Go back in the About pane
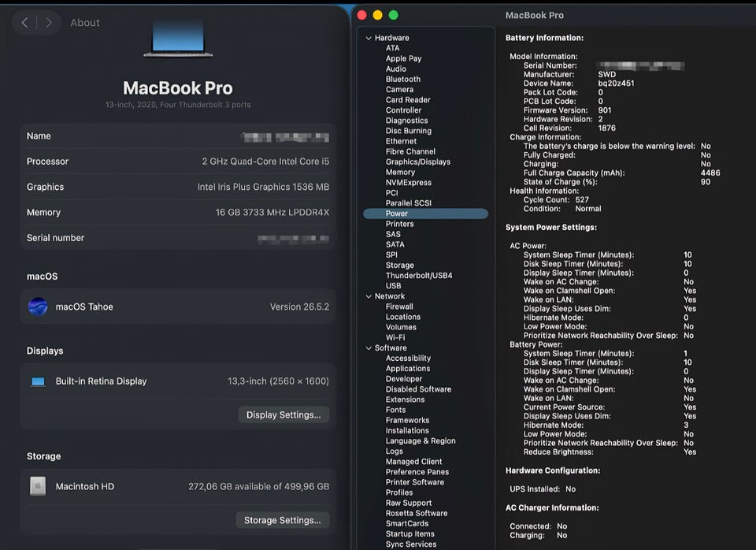The width and height of the screenshot is (756, 550). tap(24, 23)
